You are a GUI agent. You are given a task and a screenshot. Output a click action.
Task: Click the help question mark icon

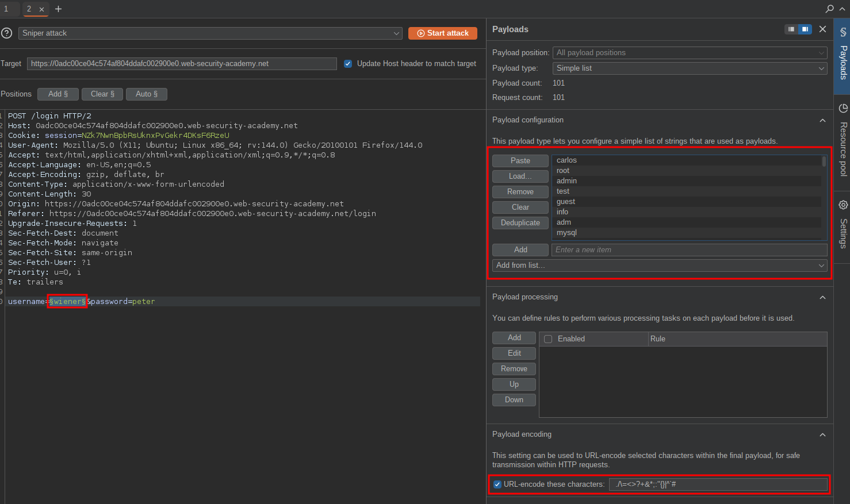point(7,33)
